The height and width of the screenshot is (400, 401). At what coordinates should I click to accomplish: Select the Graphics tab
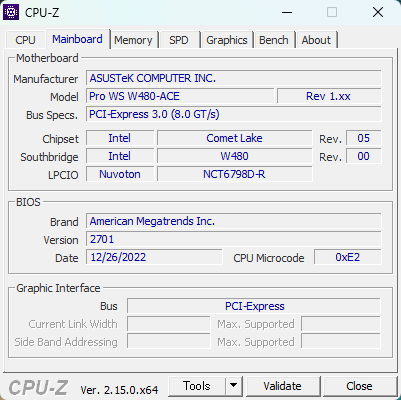(x=227, y=40)
